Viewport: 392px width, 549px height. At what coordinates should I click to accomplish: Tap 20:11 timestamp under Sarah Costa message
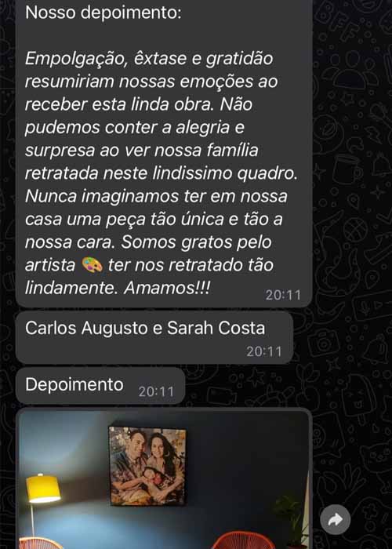264,351
